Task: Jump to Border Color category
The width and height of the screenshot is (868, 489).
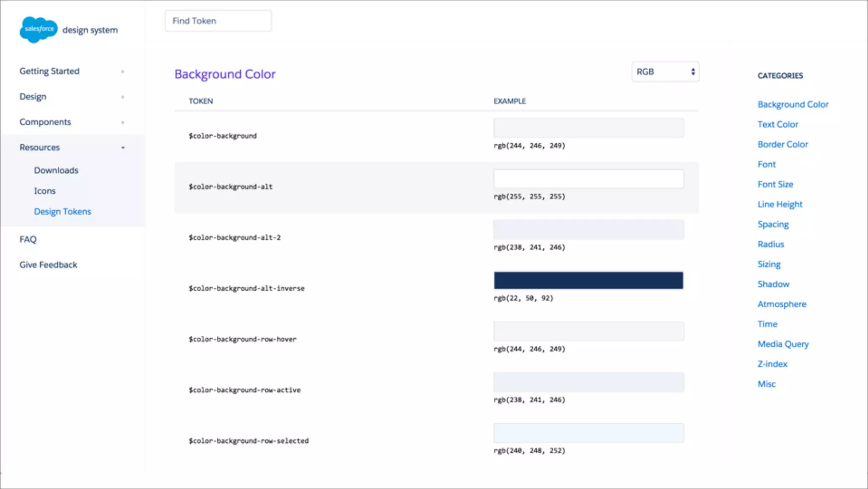Action: 782,144
